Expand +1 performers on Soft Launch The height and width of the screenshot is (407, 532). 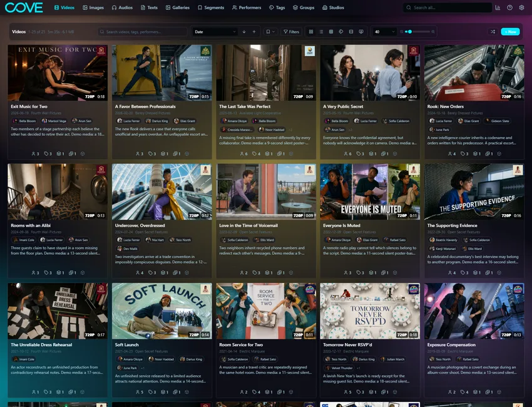[143, 368]
